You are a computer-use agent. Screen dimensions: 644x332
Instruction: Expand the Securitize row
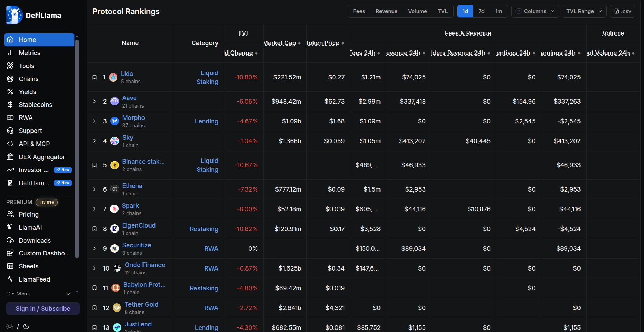95,249
